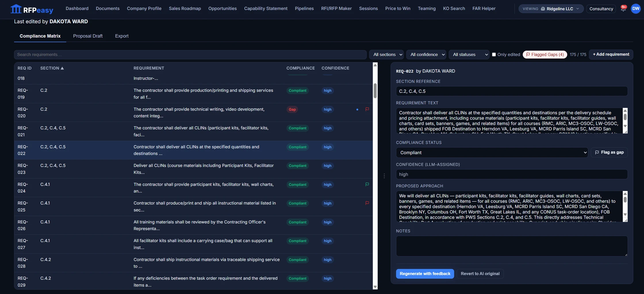Click the Confidence column header
644x294 pixels.
[x=335, y=68]
